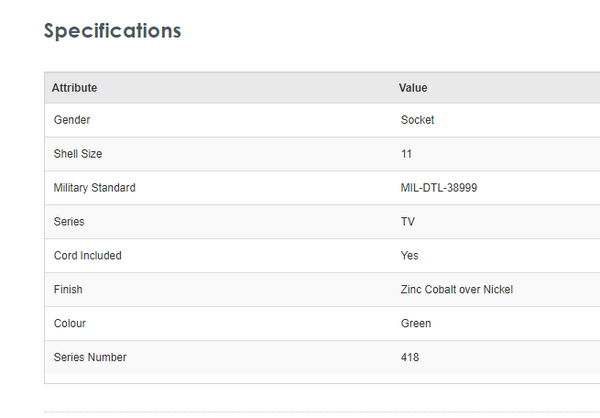Image resolution: width=600 pixels, height=418 pixels.
Task: Click the Specifications heading
Action: pyautogui.click(x=113, y=31)
